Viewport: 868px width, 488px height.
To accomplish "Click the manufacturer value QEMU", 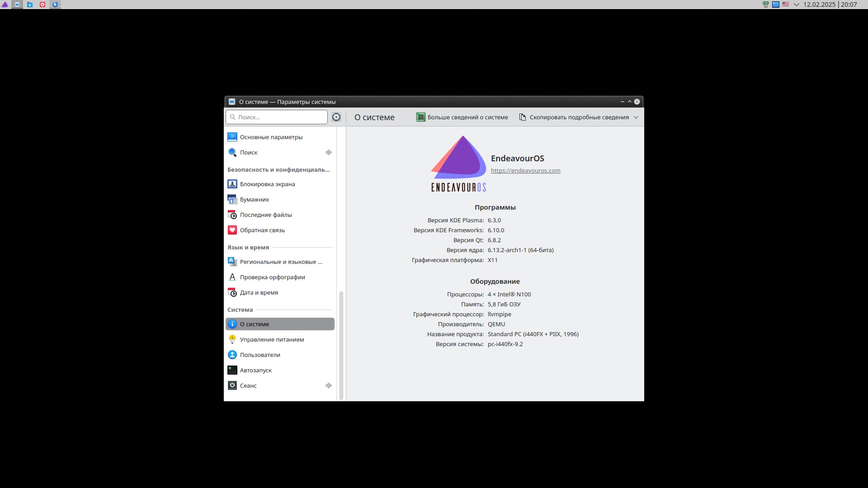I will click(x=496, y=324).
